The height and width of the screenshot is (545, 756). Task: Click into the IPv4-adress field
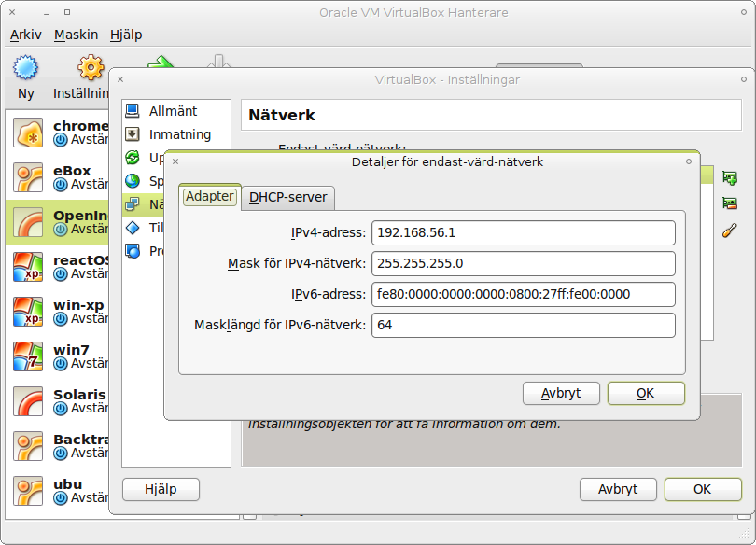click(523, 232)
